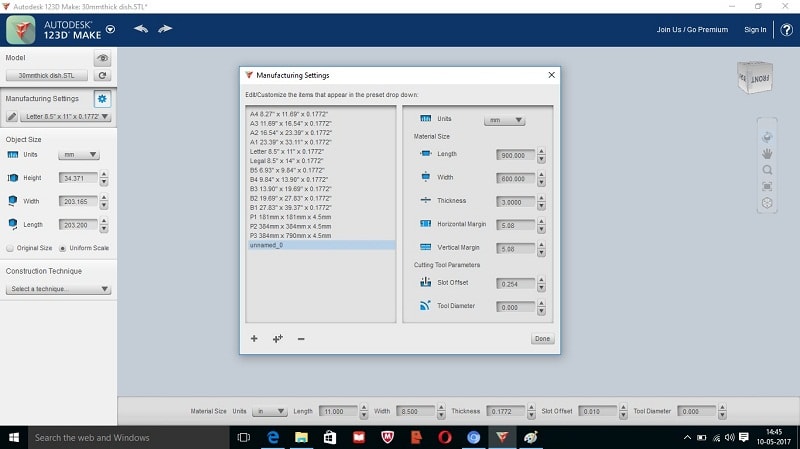Open the Opera browser taskbar icon
The height and width of the screenshot is (449, 800).
click(444, 437)
